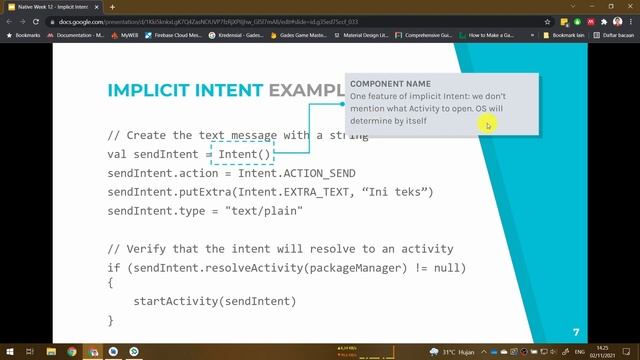The height and width of the screenshot is (360, 640).
Task: Click the sendIntent.type = "text/plain" line
Action: tap(205, 211)
